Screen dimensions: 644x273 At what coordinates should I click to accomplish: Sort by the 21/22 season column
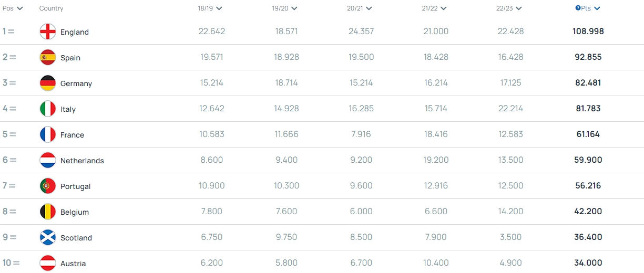434,8
